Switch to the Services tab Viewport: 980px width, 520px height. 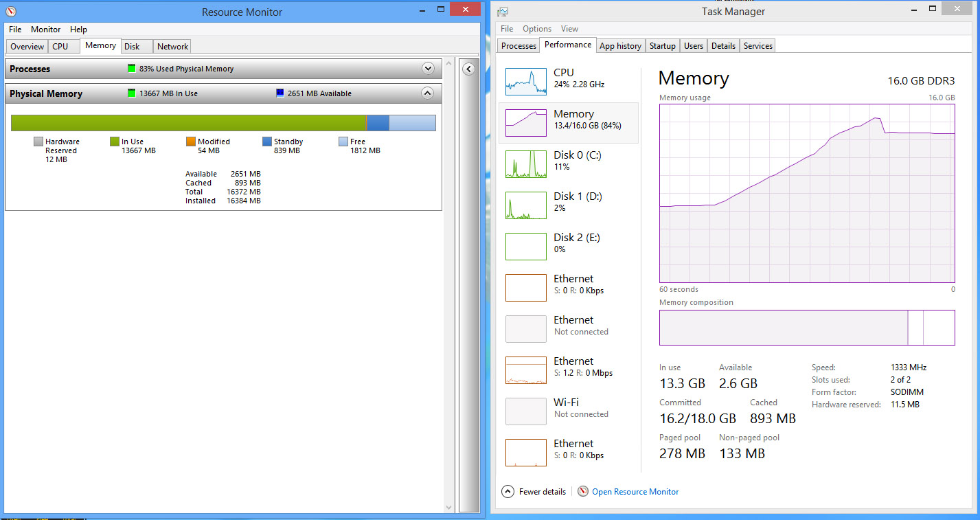(x=758, y=46)
